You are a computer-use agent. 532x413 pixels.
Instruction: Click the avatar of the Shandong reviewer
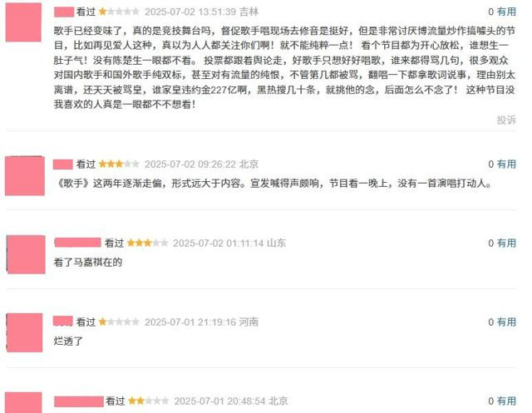26,254
